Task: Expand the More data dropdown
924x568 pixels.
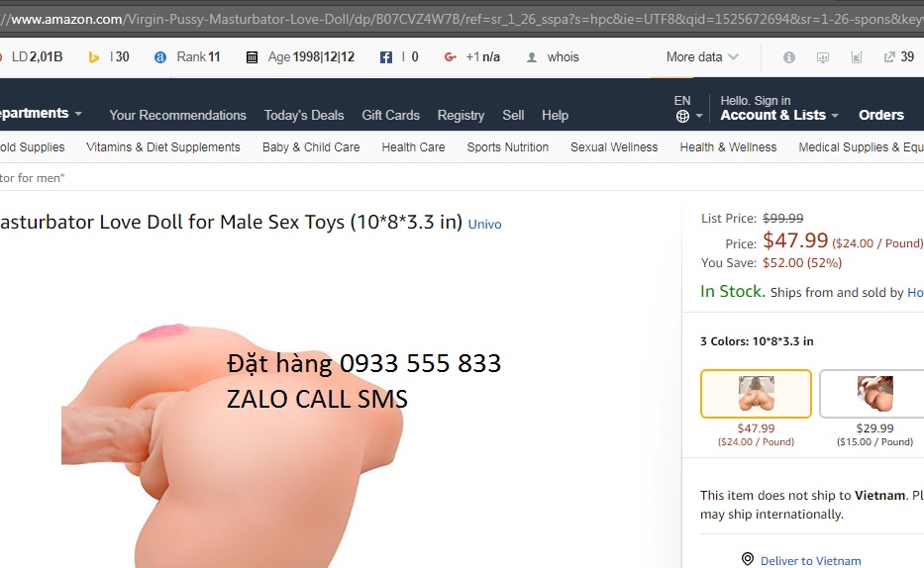Action: (x=702, y=57)
